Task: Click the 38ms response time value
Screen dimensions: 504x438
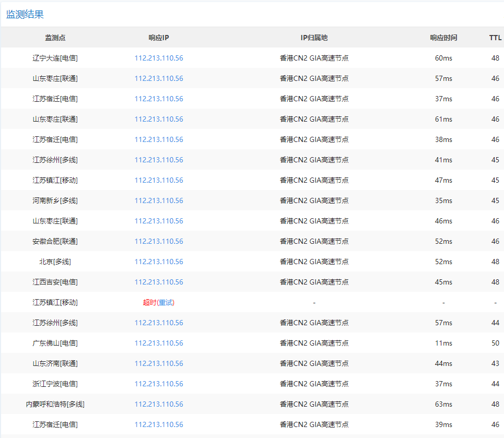Action: 443,139
